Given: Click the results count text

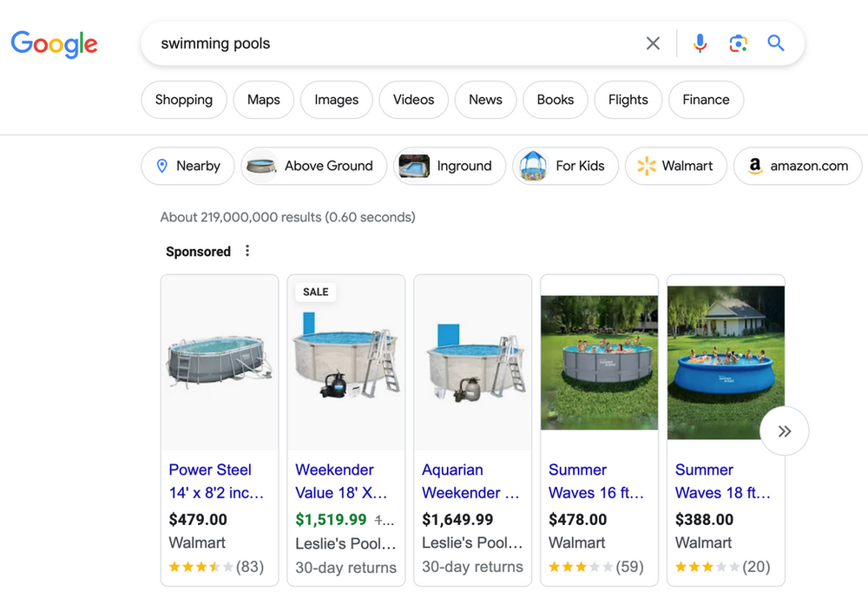Looking at the screenshot, I should [x=288, y=217].
